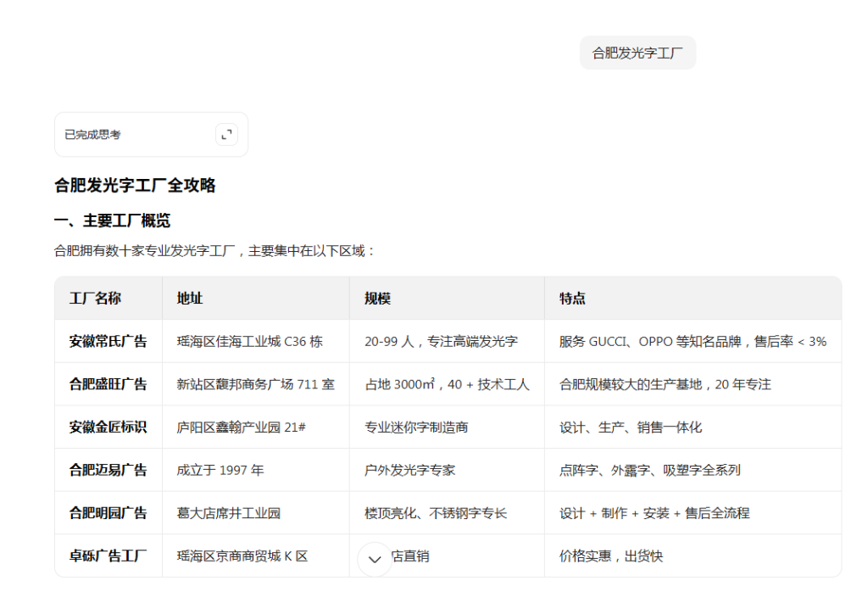Click the user message bubble 合肥发光字工厂
Screen dimensions: 868x592
tap(637, 53)
